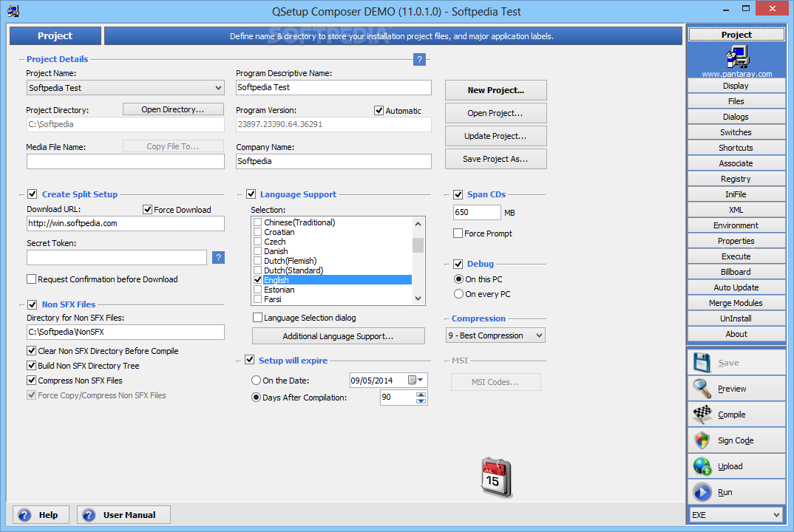794x532 pixels.
Task: Open the Auto Update section
Action: [736, 287]
